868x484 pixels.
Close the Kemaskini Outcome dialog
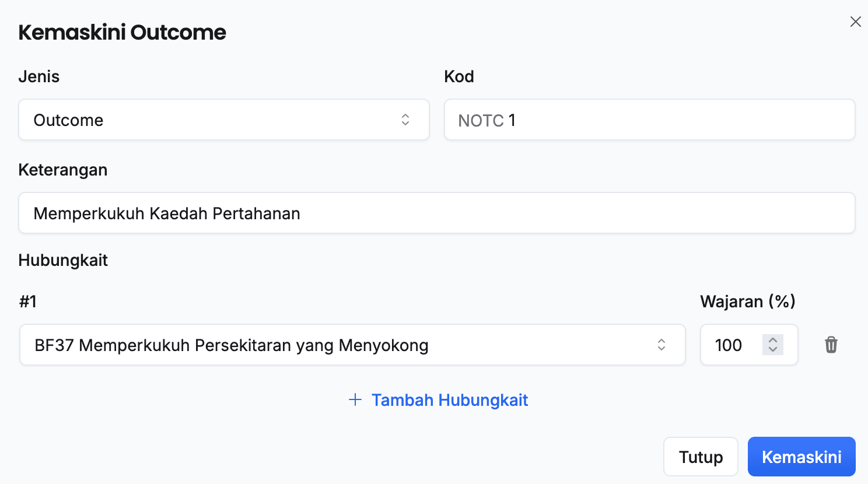click(x=855, y=22)
